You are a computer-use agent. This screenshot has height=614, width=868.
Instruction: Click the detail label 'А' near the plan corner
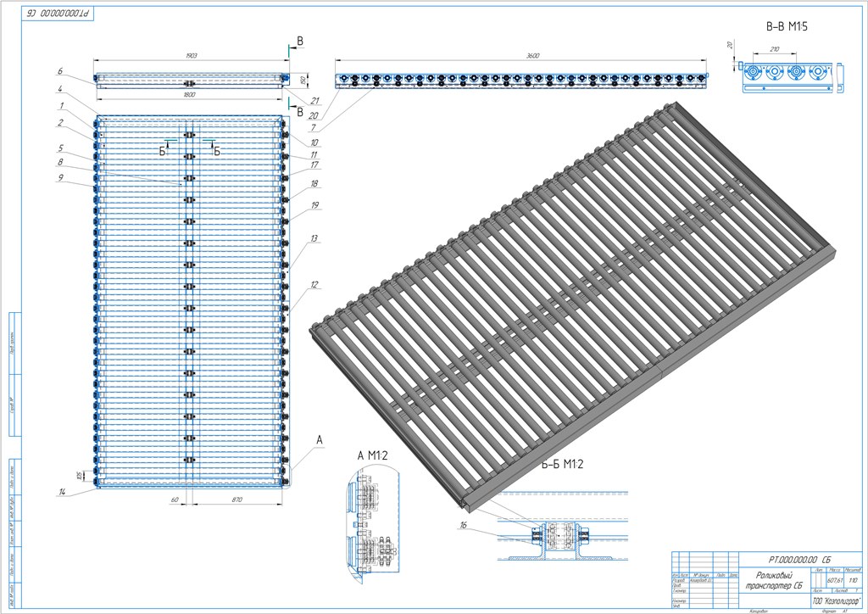pyautogui.click(x=319, y=440)
